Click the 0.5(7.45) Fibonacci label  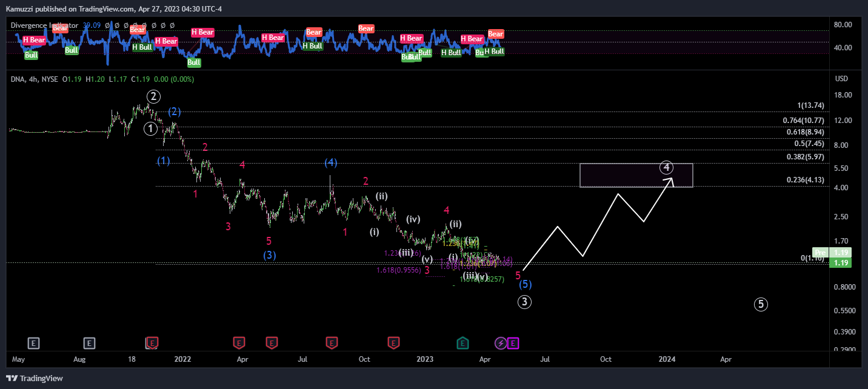click(809, 144)
